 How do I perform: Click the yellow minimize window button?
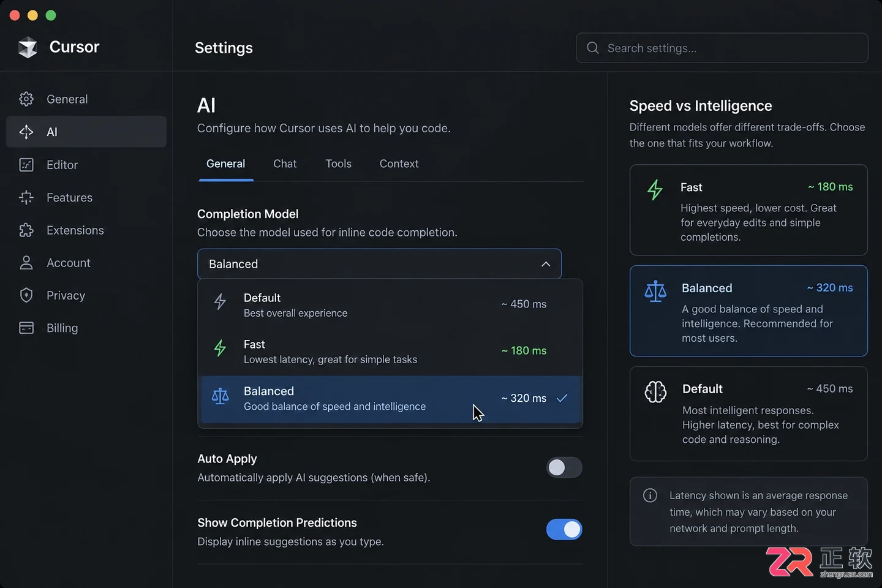click(x=33, y=15)
